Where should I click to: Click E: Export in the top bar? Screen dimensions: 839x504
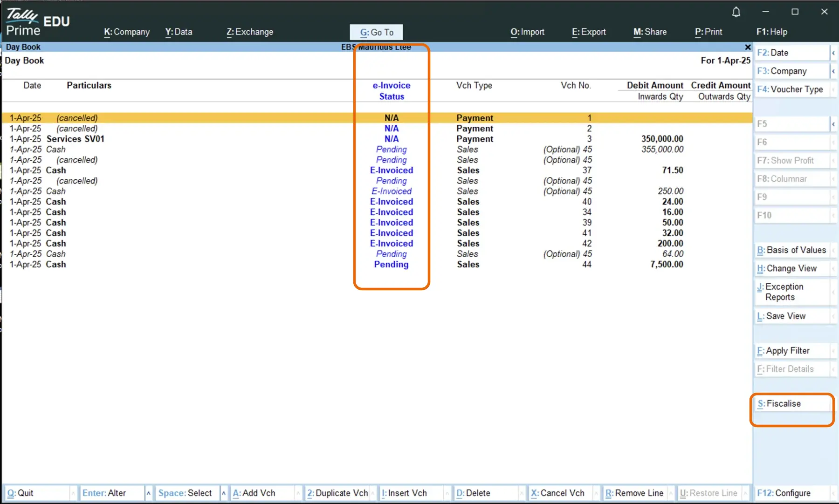pyautogui.click(x=589, y=32)
